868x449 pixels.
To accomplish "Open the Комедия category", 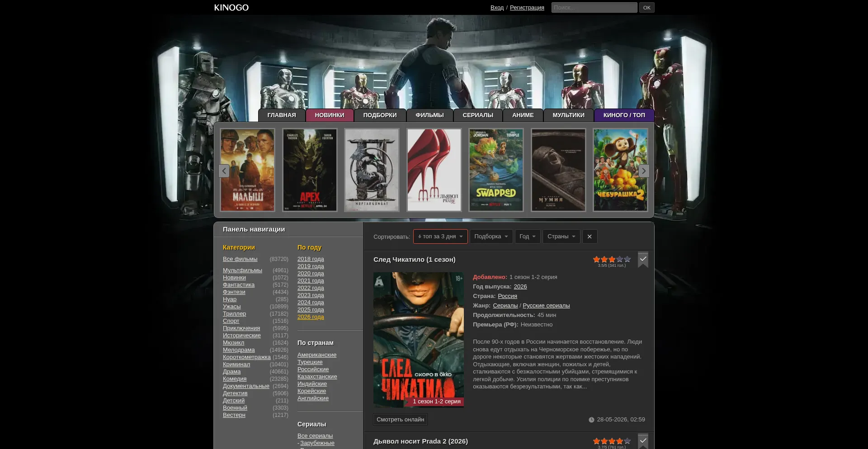I will [235, 379].
